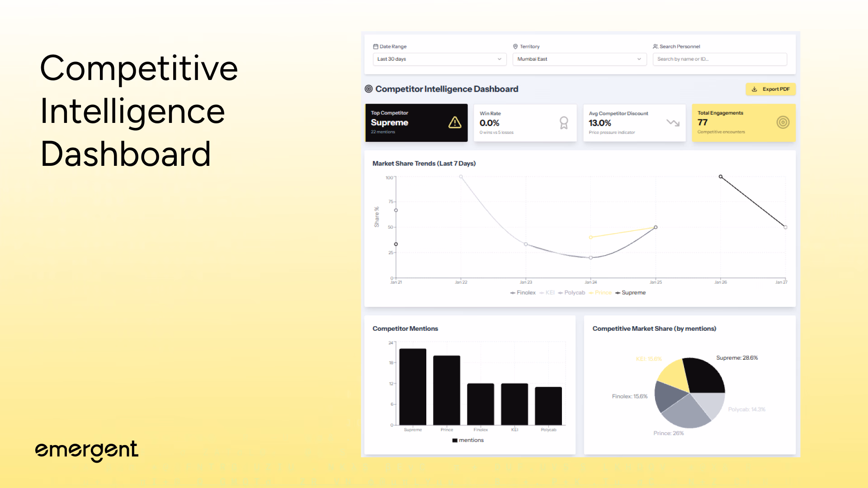868x488 pixels.
Task: Toggle the Finolex legend entry
Action: [523, 293]
